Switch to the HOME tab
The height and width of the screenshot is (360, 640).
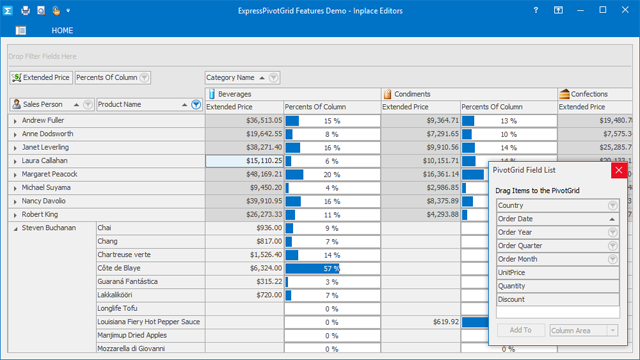click(62, 31)
